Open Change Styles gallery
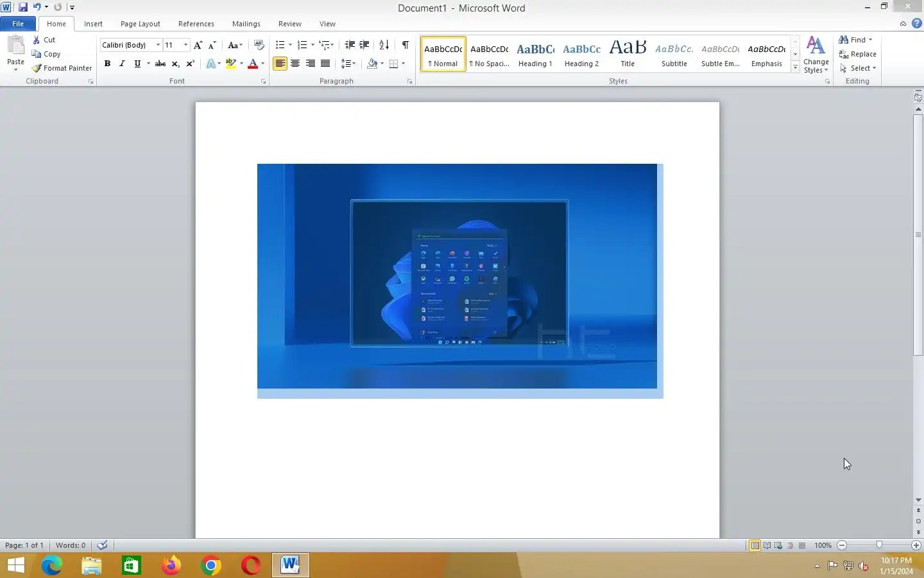Image resolution: width=924 pixels, height=578 pixels. 816,55
